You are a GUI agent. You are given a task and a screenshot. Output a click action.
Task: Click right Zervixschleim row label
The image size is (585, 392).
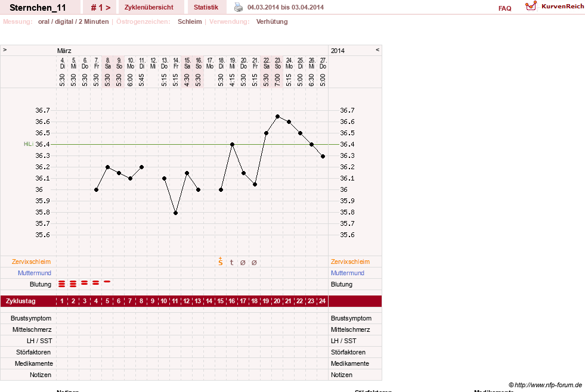coord(350,262)
